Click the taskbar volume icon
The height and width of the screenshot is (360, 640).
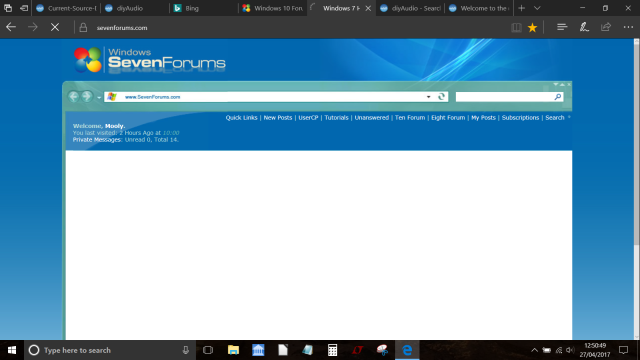click(x=570, y=350)
